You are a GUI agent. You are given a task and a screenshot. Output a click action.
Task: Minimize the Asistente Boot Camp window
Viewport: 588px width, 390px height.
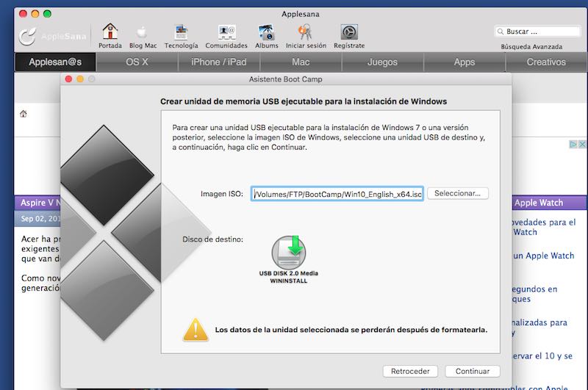point(80,79)
